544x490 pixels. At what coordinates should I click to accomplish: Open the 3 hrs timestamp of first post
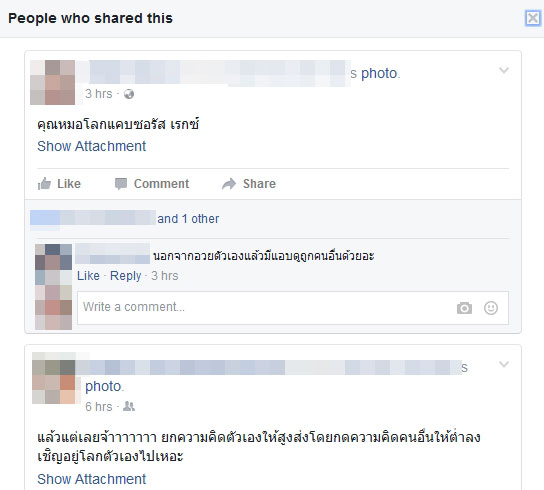tap(99, 94)
